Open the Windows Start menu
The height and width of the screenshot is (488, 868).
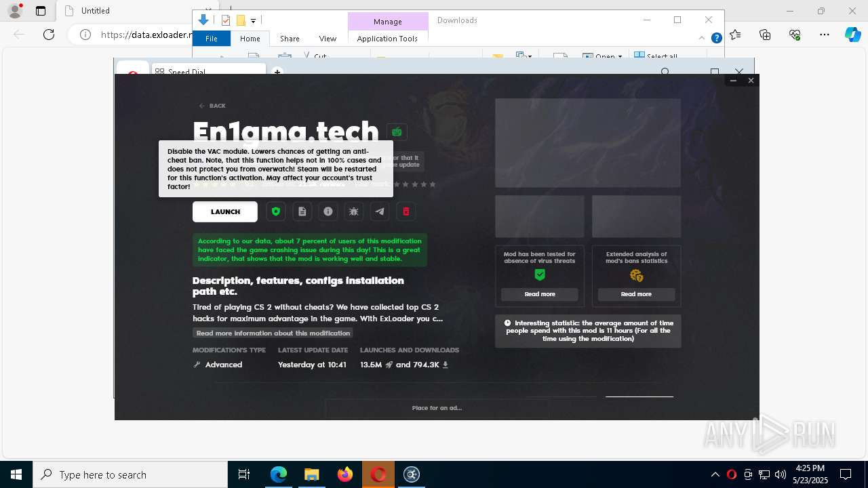(x=16, y=474)
